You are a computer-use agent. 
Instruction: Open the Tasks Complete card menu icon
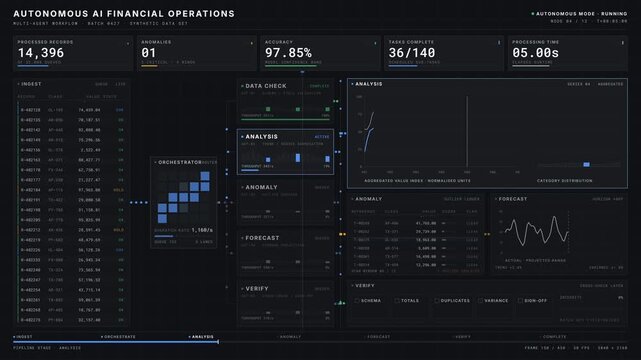tap(499, 42)
